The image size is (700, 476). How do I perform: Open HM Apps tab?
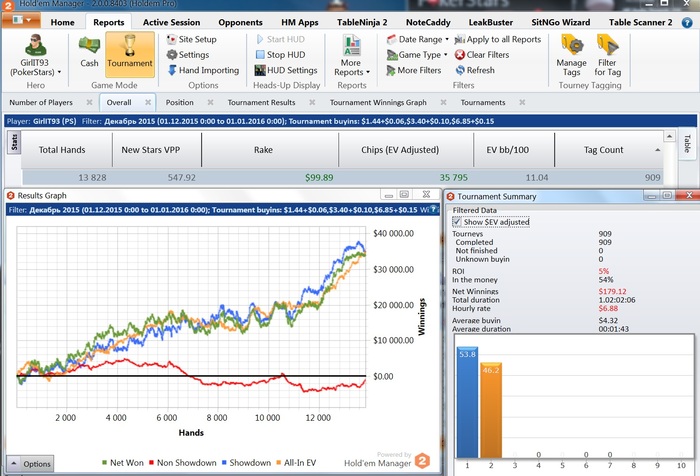(300, 22)
